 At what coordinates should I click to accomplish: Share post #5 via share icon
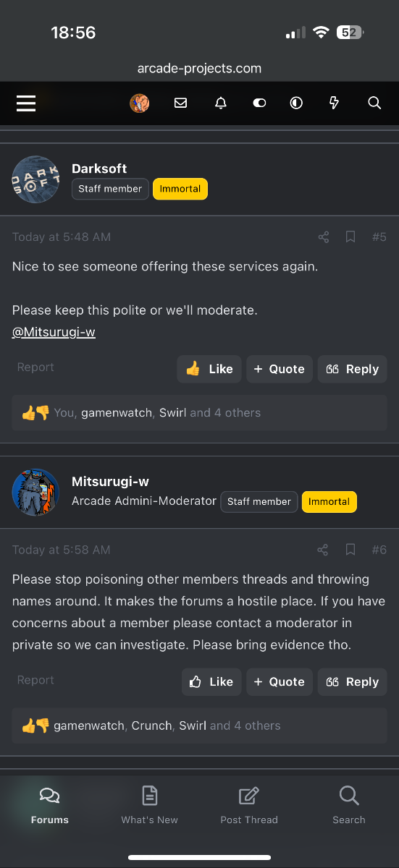[x=324, y=237]
